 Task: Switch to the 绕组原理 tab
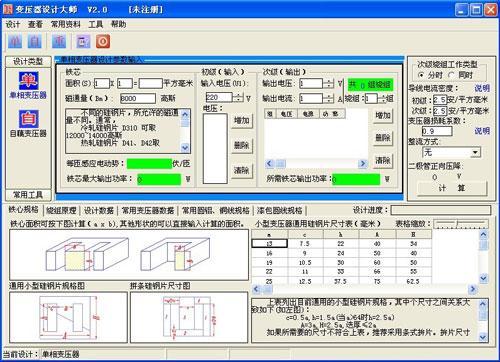(x=61, y=210)
